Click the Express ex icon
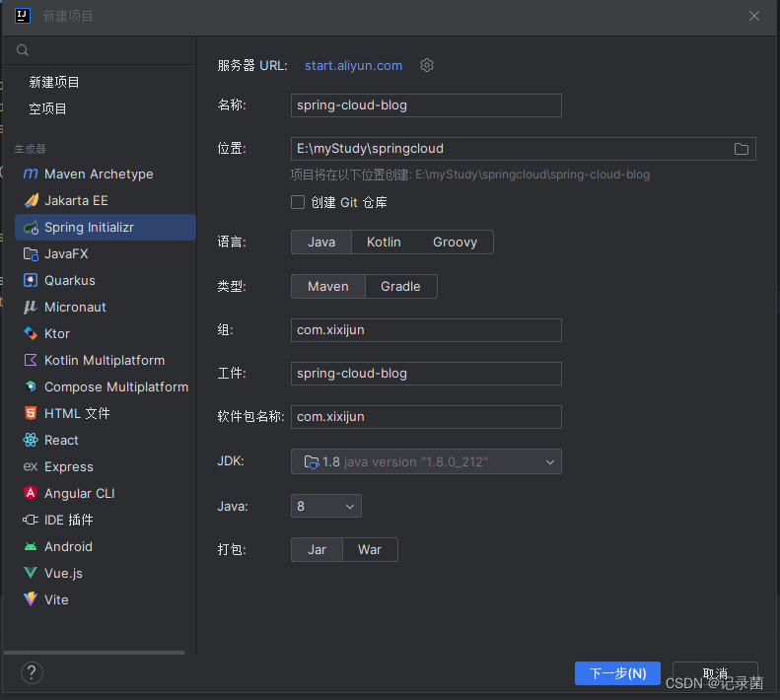The height and width of the screenshot is (700, 780). point(31,466)
